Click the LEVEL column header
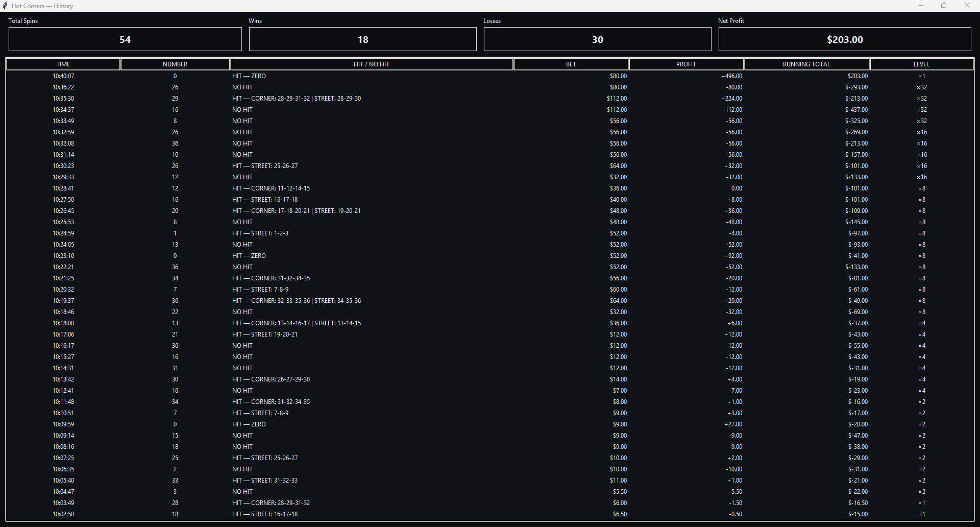This screenshot has width=980, height=527. pyautogui.click(x=921, y=64)
